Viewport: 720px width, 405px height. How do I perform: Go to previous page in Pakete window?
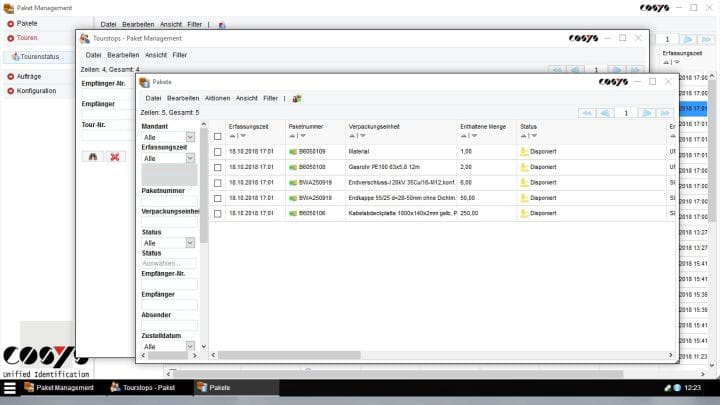click(605, 113)
